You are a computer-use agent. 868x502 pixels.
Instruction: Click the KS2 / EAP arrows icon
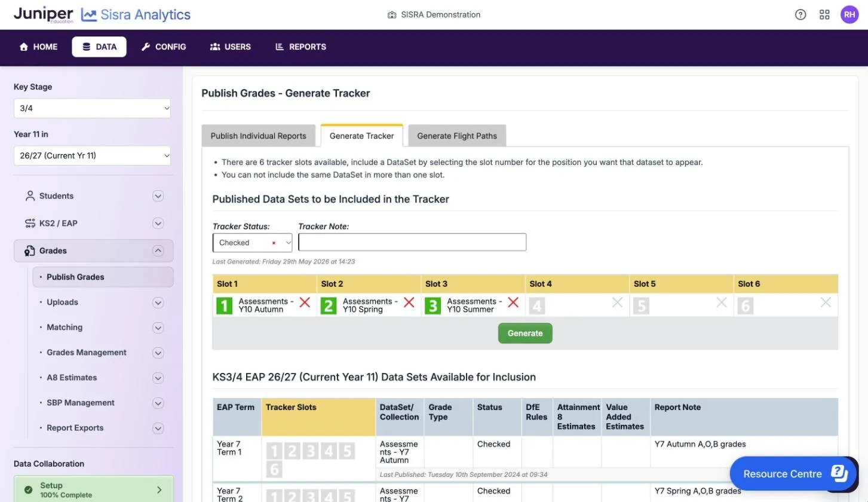tap(30, 224)
